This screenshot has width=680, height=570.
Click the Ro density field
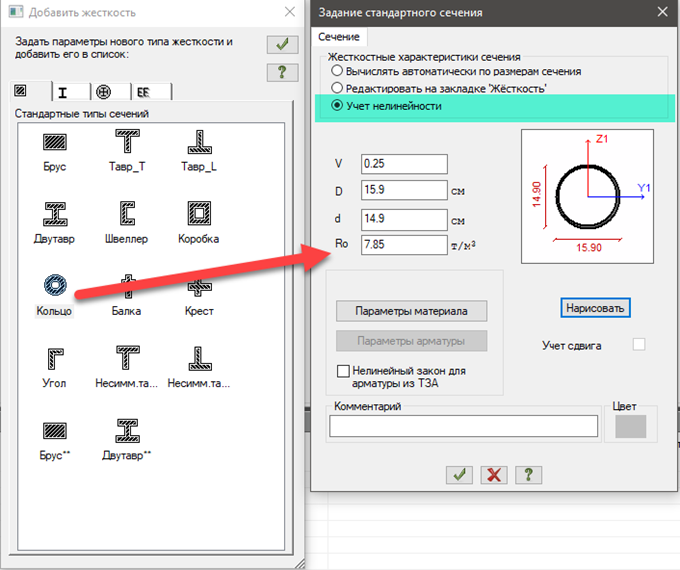404,245
